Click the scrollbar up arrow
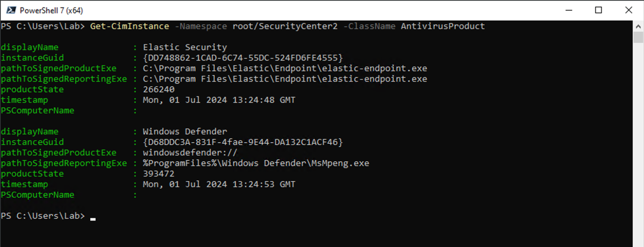This screenshot has height=247, width=644. pos(638,26)
